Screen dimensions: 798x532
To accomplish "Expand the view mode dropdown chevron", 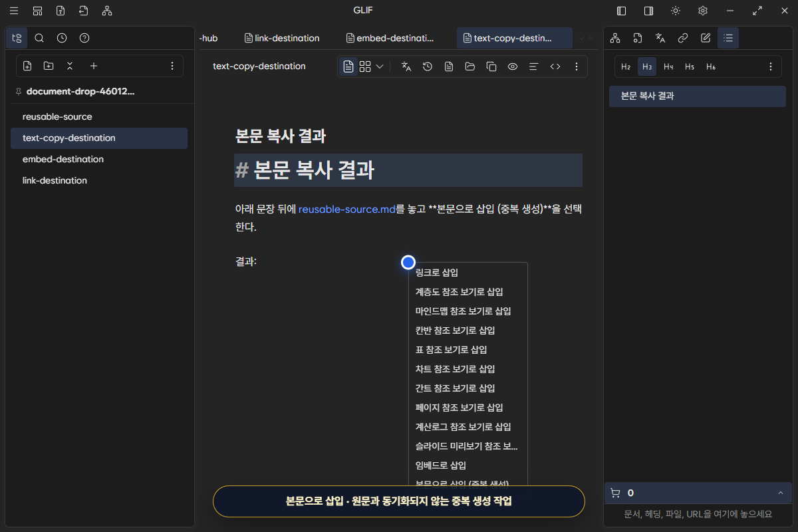I will [380, 66].
